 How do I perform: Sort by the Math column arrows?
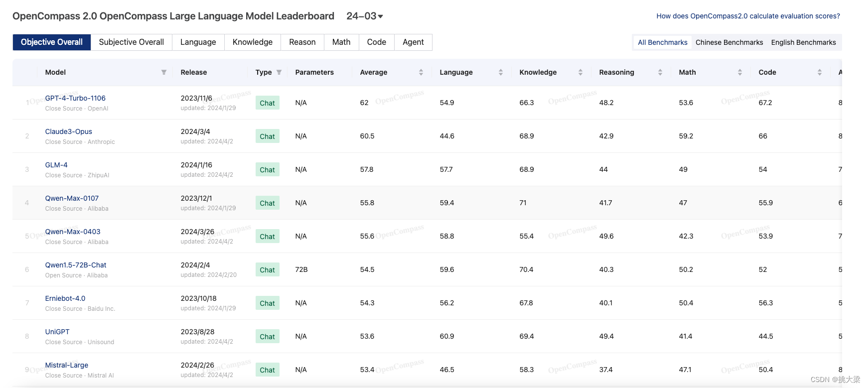point(740,72)
